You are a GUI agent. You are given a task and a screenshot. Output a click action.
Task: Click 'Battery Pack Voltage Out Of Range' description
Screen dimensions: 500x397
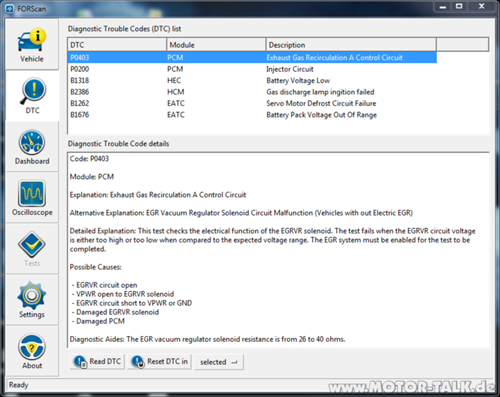coord(322,115)
